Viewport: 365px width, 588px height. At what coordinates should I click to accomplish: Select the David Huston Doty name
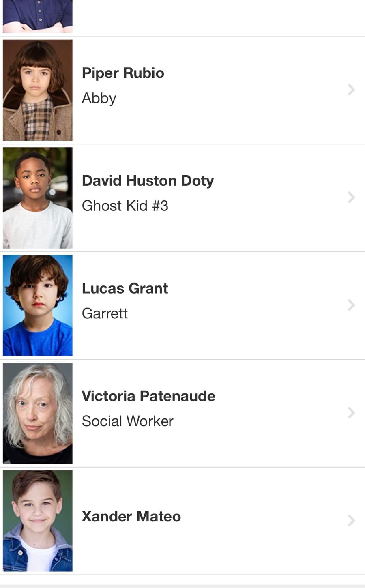point(148,180)
